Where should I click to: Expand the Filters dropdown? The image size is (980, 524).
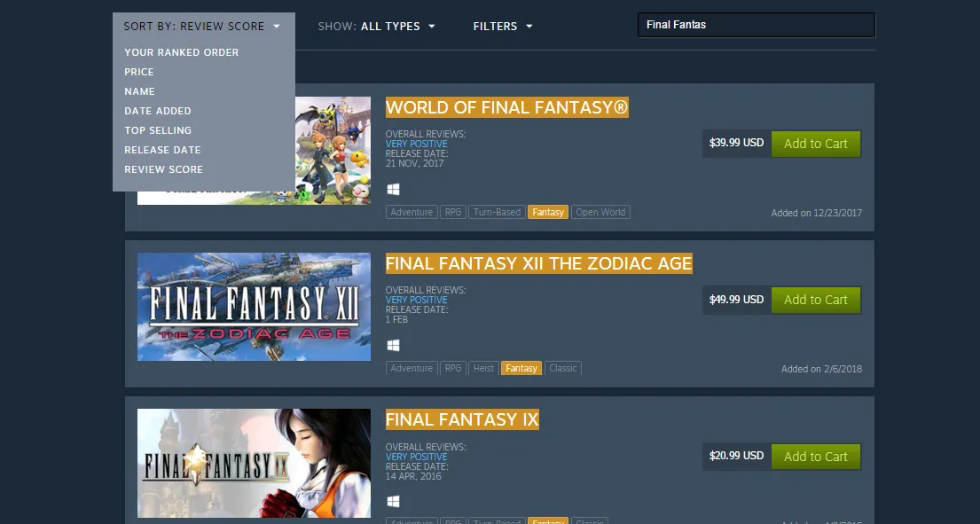pos(503,27)
